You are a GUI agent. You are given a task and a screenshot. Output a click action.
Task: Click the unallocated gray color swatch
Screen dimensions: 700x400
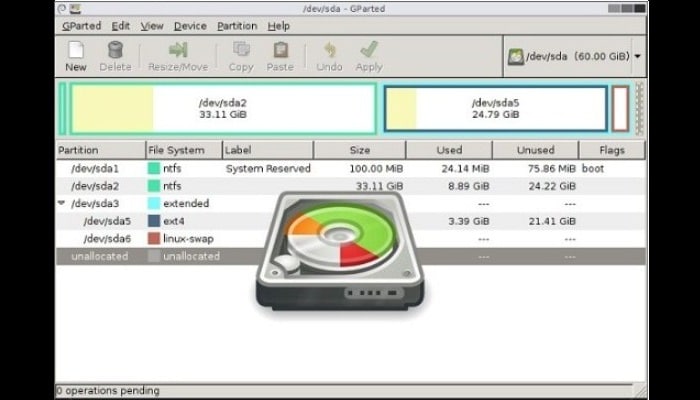click(154, 256)
